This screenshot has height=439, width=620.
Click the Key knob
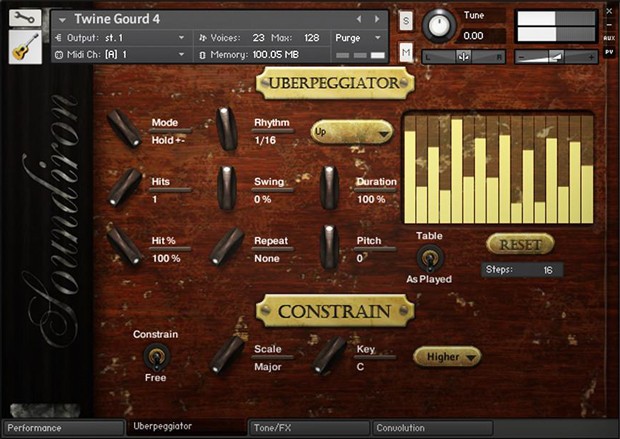click(x=329, y=355)
